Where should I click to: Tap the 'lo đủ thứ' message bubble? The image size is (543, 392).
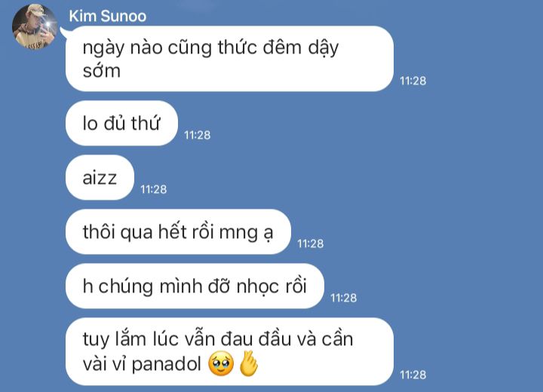(121, 123)
